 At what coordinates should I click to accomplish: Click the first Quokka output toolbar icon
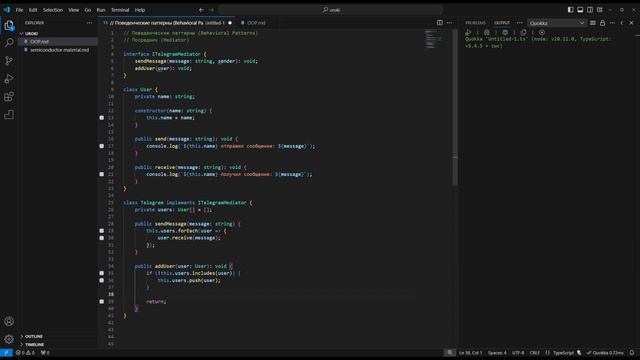(469, 32)
